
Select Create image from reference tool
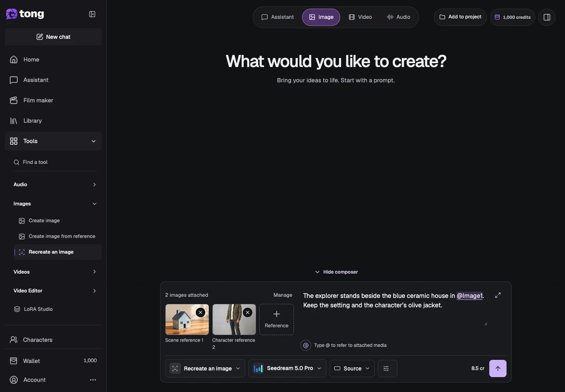pos(58,236)
